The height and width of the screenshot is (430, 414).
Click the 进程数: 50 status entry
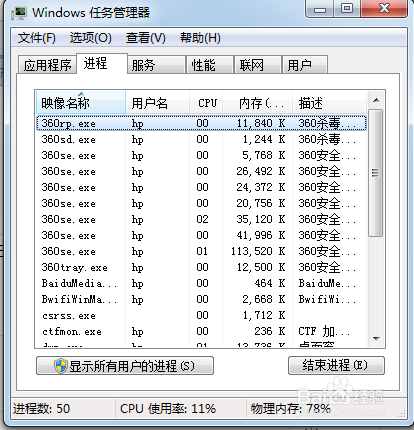[42, 409]
